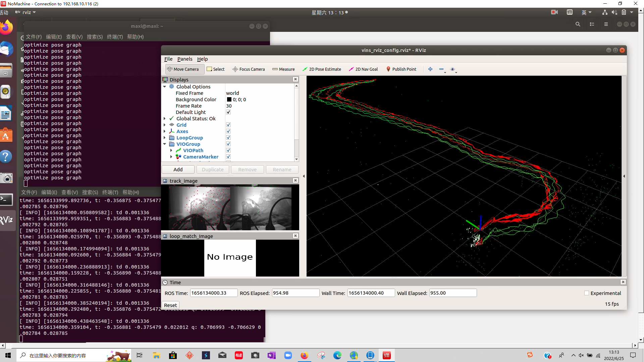Click the black Background Color swatch
The height and width of the screenshot is (362, 644).
[x=229, y=100]
